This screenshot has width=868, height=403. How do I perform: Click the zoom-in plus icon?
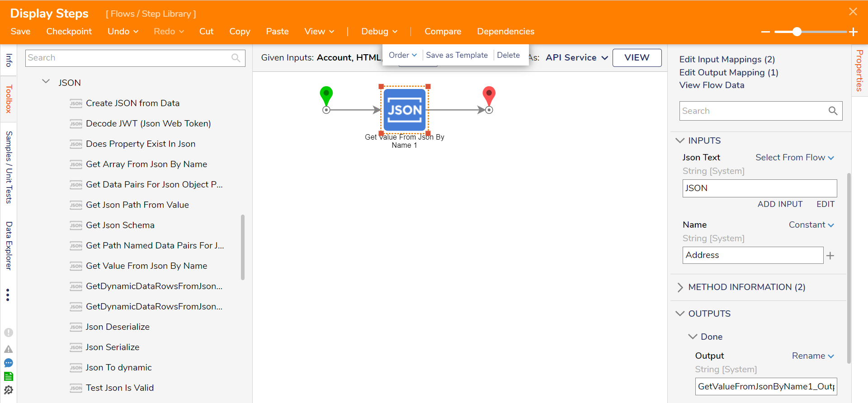[853, 32]
